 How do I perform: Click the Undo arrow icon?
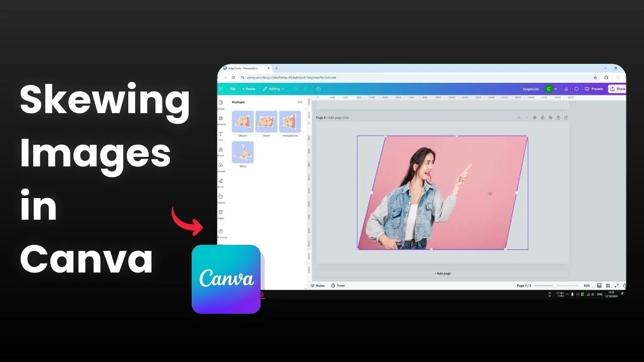295,89
